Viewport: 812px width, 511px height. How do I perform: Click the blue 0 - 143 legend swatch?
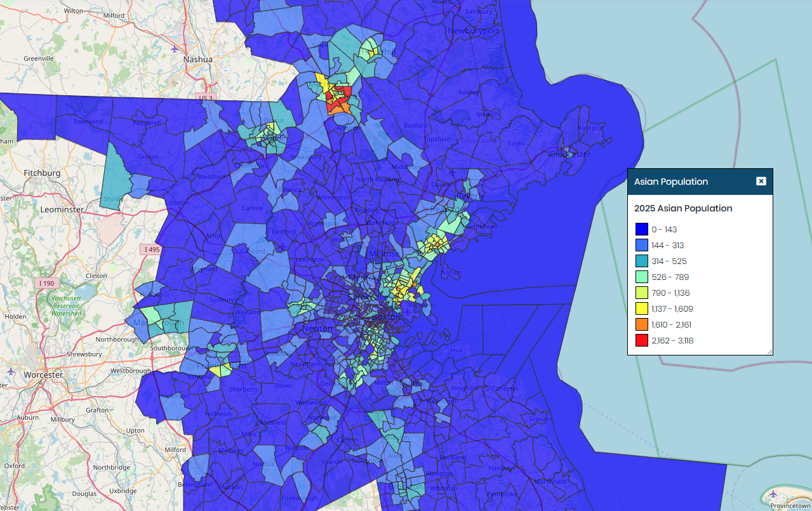click(642, 230)
